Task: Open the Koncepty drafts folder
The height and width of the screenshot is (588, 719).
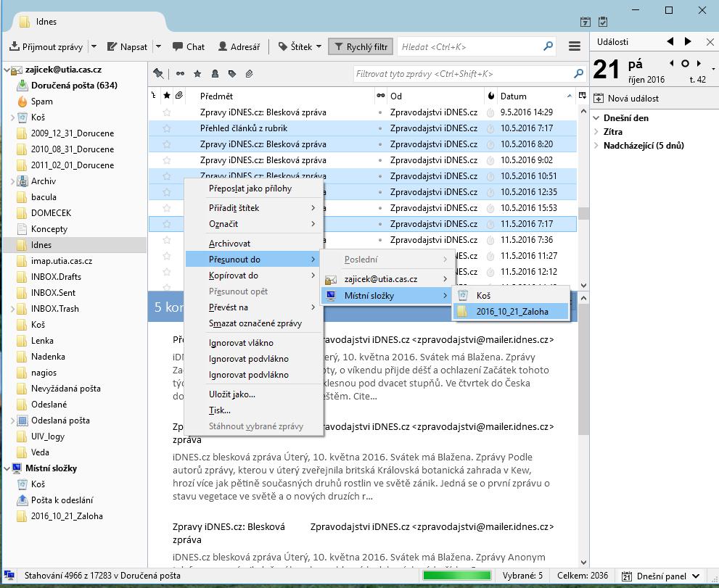Action: point(49,228)
